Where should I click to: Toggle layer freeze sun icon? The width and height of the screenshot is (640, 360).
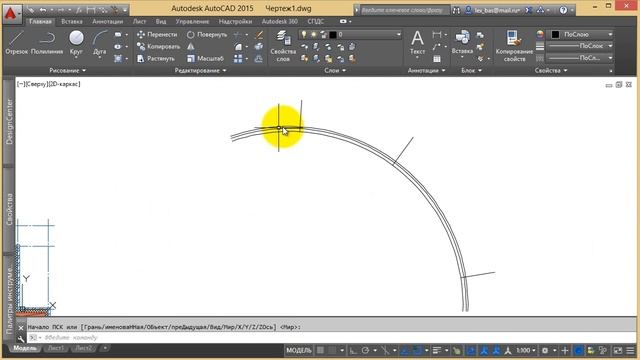[313, 34]
